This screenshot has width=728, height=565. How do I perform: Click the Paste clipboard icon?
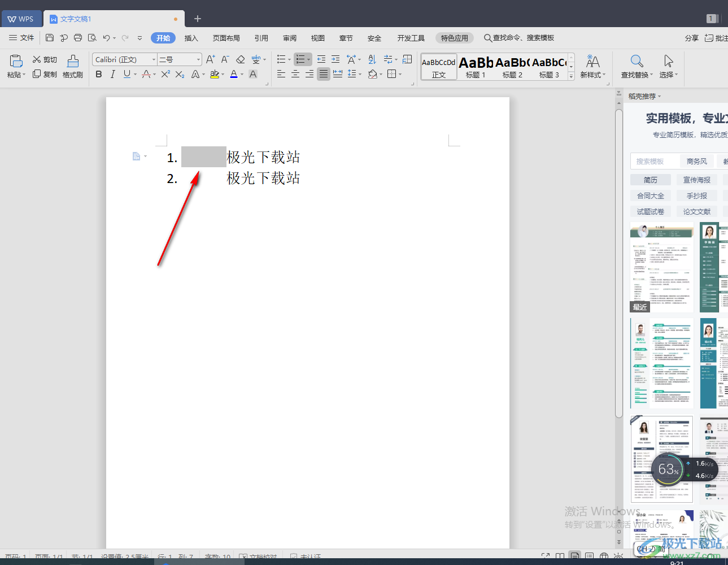[x=16, y=60]
